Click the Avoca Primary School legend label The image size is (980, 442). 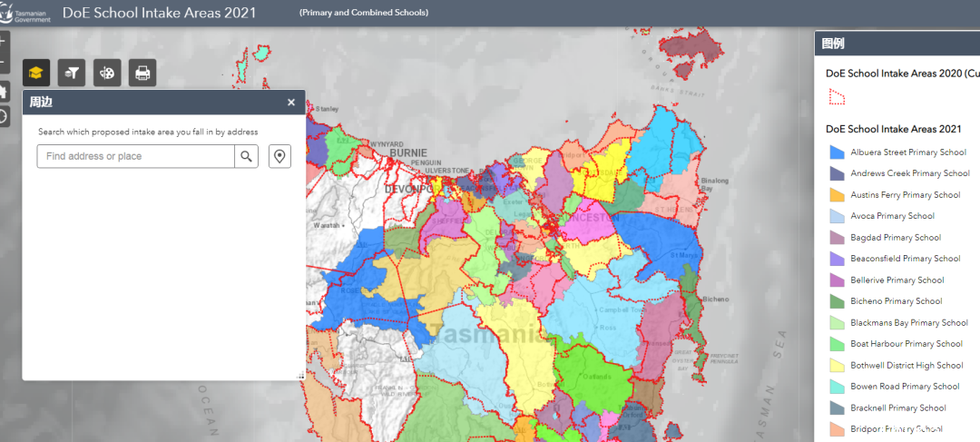click(893, 216)
